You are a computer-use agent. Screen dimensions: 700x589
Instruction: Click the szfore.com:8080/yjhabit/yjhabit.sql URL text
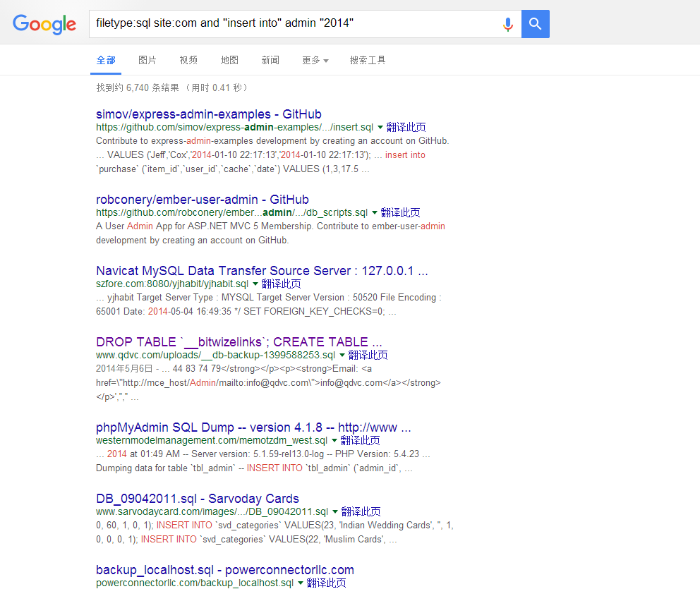(172, 284)
